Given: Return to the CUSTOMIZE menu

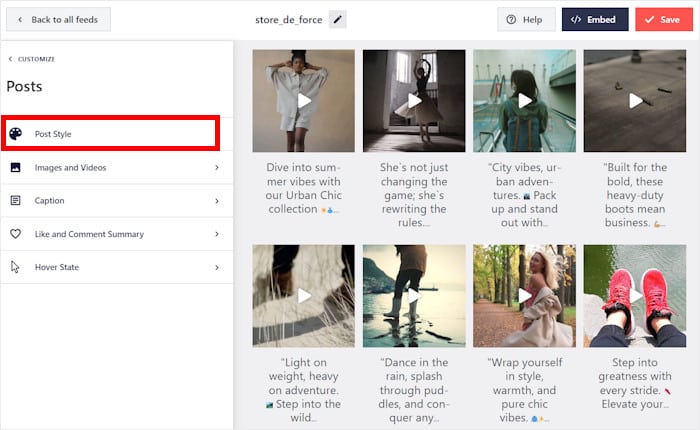Looking at the screenshot, I should point(32,59).
